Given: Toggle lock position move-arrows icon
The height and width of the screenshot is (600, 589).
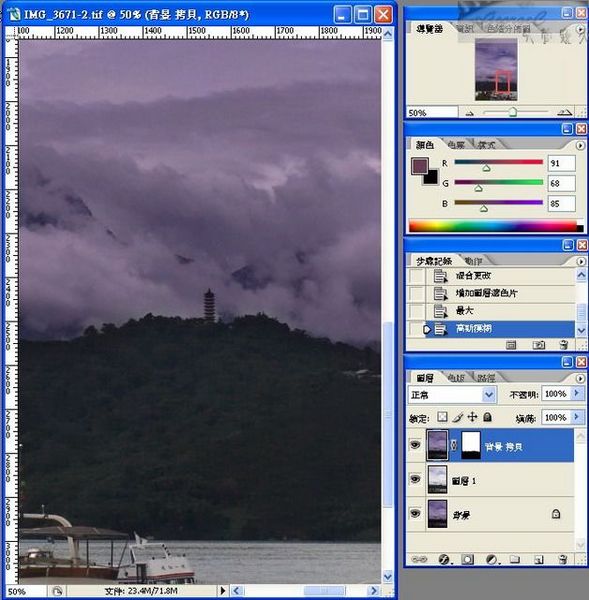Looking at the screenshot, I should point(473,417).
